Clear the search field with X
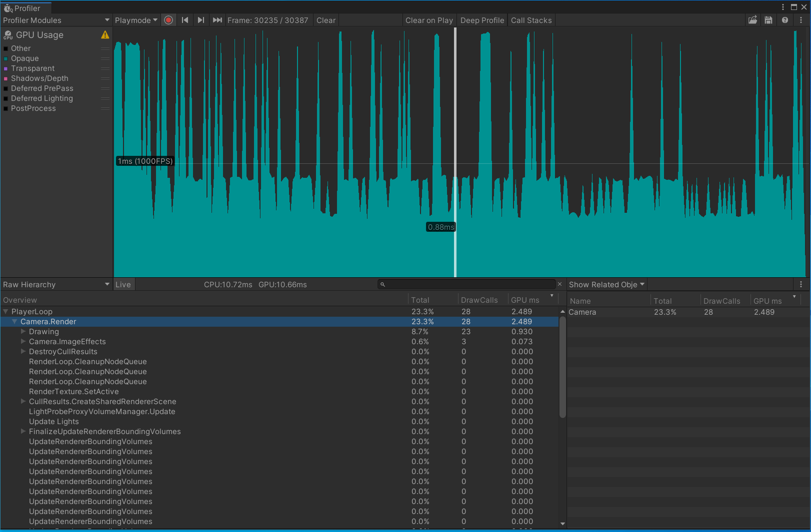This screenshot has height=532, width=811. (559, 284)
